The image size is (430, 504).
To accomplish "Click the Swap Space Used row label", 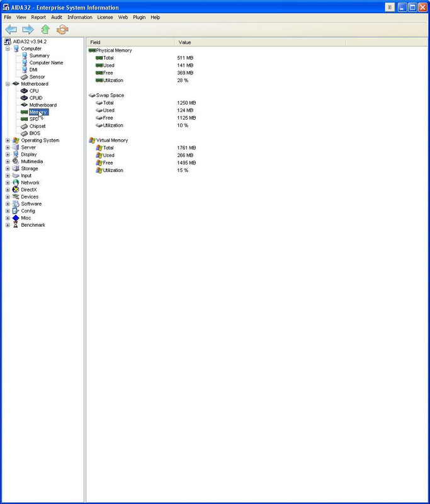I will 108,110.
